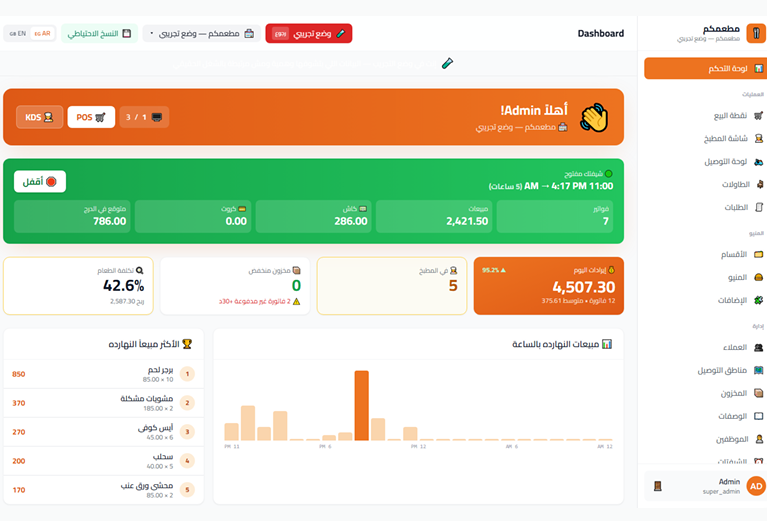Viewport: 767px width, 521px height.
Task: Select top seller row برجر لحم
Action: [103, 374]
